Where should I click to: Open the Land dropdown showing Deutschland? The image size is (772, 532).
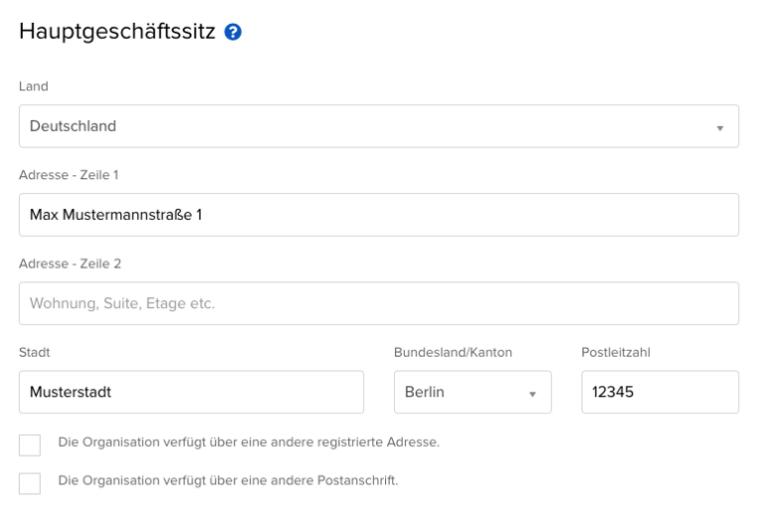pos(378,126)
